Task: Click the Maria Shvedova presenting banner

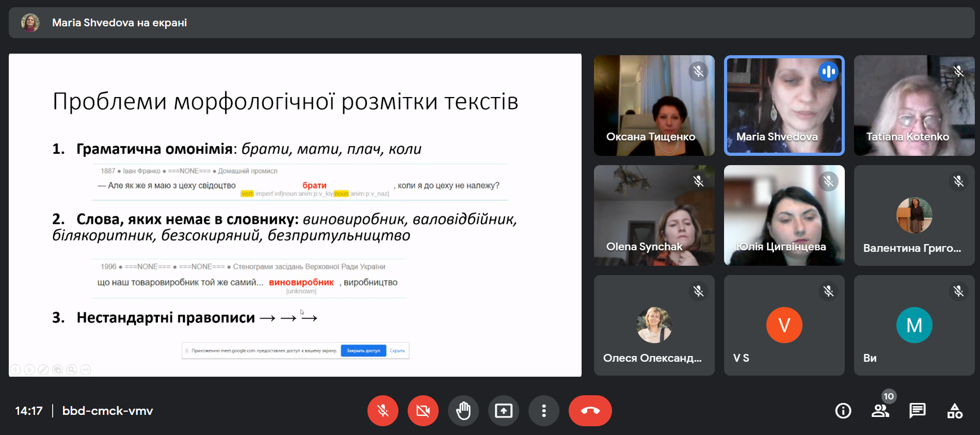Action: pyautogui.click(x=119, y=23)
